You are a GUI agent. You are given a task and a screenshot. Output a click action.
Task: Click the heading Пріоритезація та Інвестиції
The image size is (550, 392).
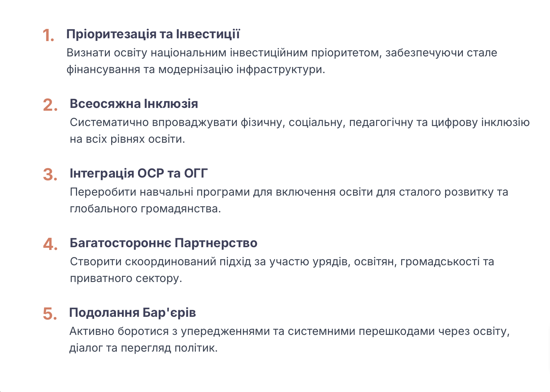pos(153,34)
